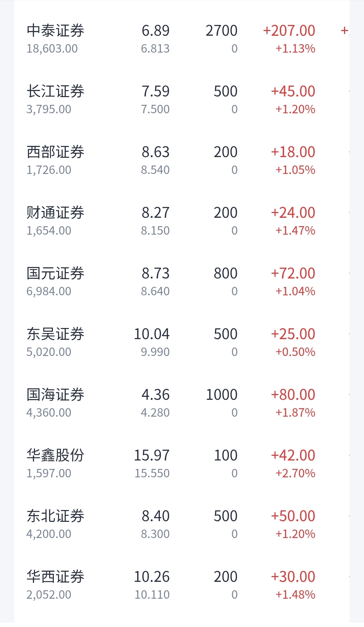Click the +2.70% gain for 华鑫股份
364x627 pixels.
[295, 473]
